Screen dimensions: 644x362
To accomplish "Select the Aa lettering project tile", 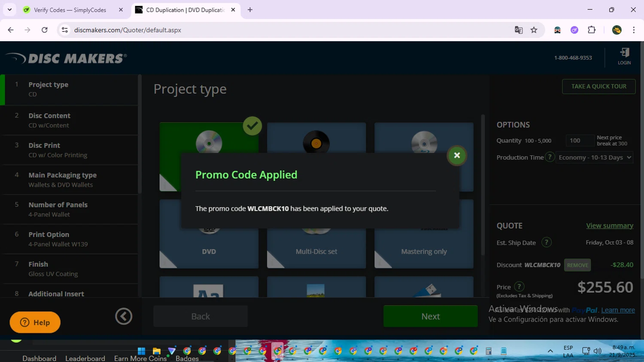I will click(209, 287).
